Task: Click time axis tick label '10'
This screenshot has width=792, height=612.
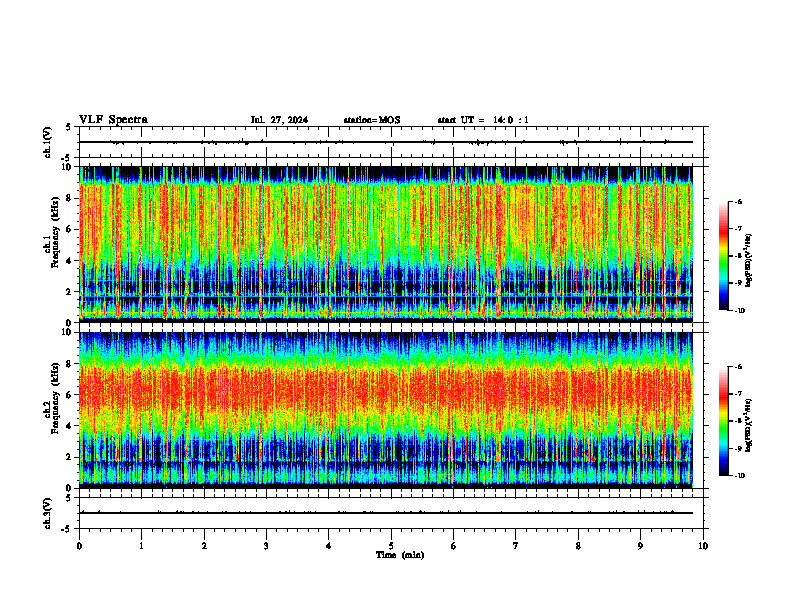Action: [703, 546]
